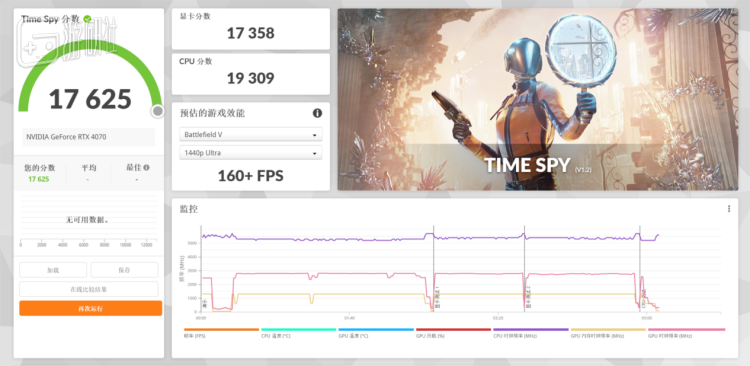Click the 01:40 time label on chart axis
Screen dimensions: 750x366
[x=349, y=318]
